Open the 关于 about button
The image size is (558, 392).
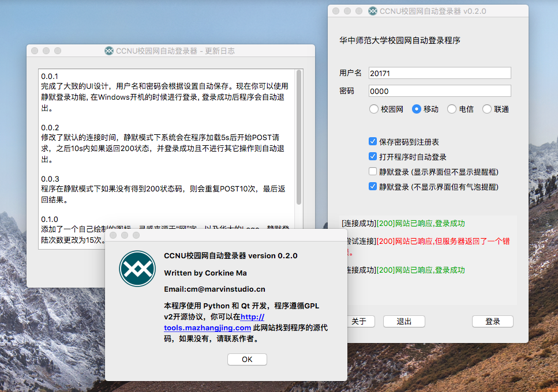pos(359,322)
